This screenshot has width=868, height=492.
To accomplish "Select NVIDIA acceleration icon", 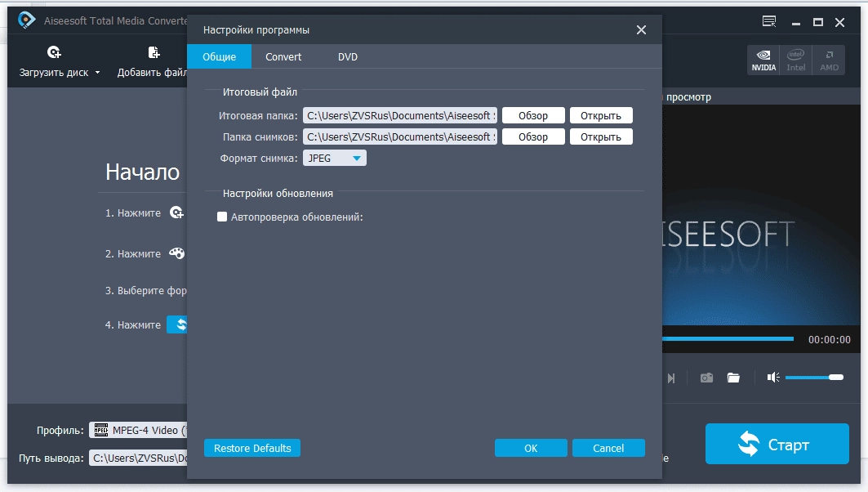I will pos(763,60).
